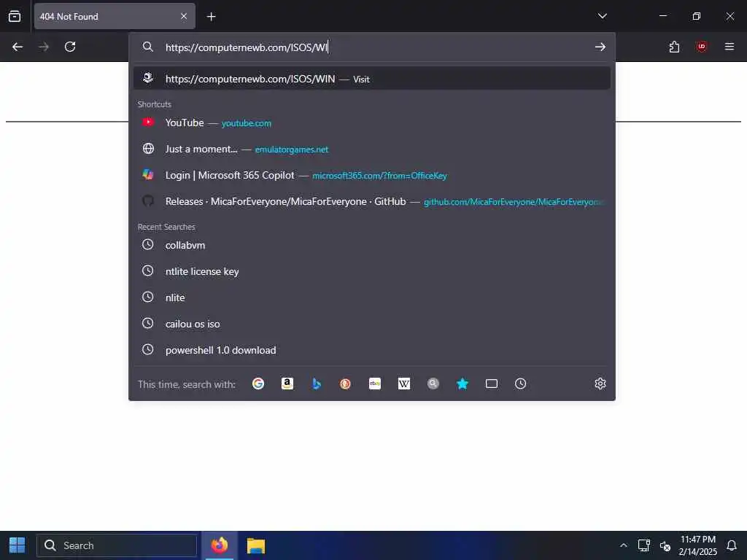Go back one page
This screenshot has height=560, width=747.
[x=18, y=47]
